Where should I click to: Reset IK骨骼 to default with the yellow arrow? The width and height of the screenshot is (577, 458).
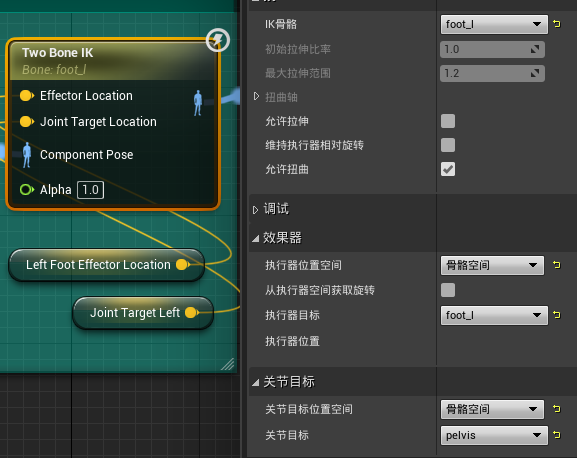557,24
